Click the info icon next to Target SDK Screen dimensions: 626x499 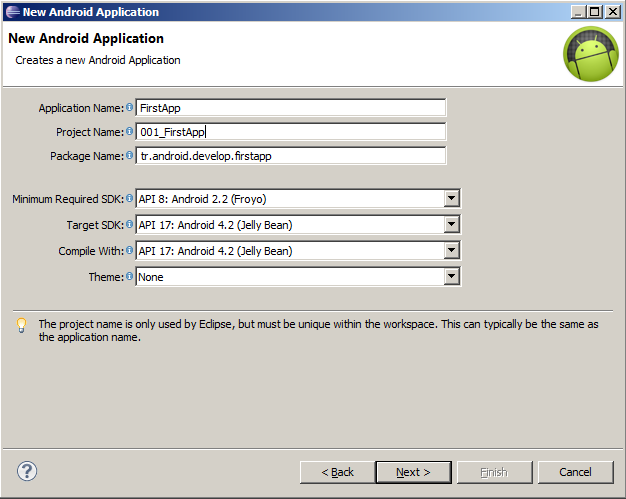coord(129,224)
